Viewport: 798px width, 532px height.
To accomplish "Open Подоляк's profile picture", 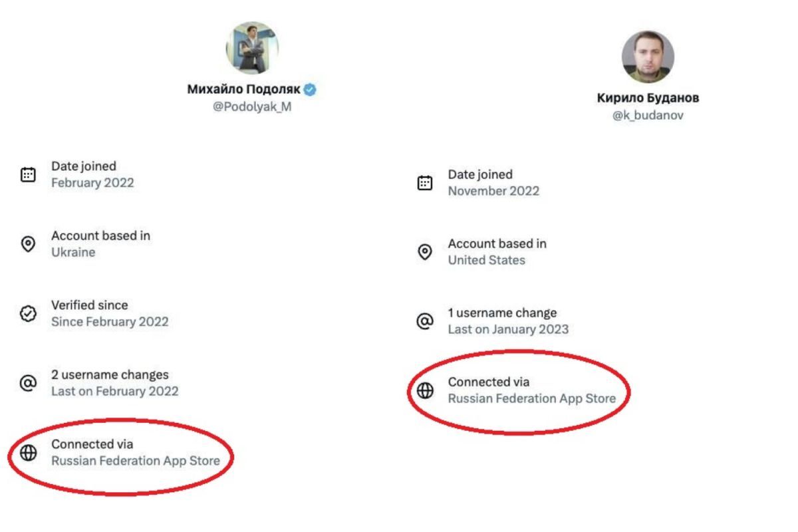I will (x=253, y=47).
